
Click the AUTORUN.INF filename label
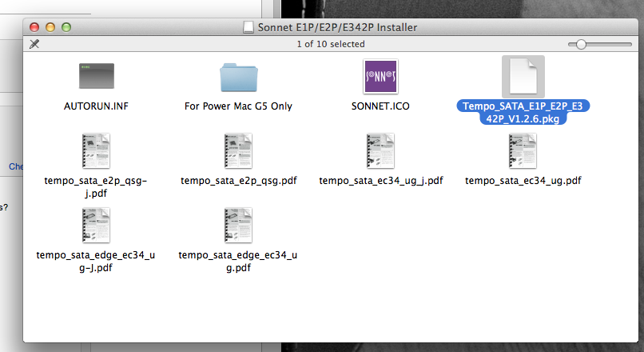click(x=96, y=106)
